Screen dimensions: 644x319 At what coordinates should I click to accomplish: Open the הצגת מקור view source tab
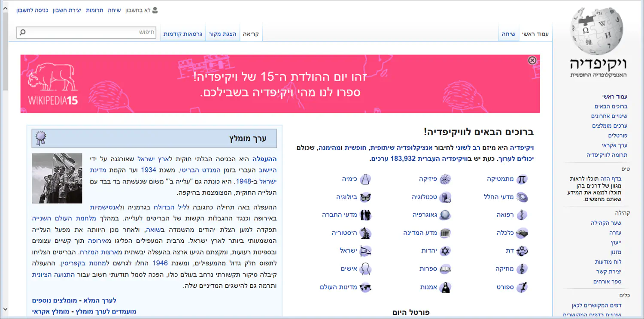[223, 34]
